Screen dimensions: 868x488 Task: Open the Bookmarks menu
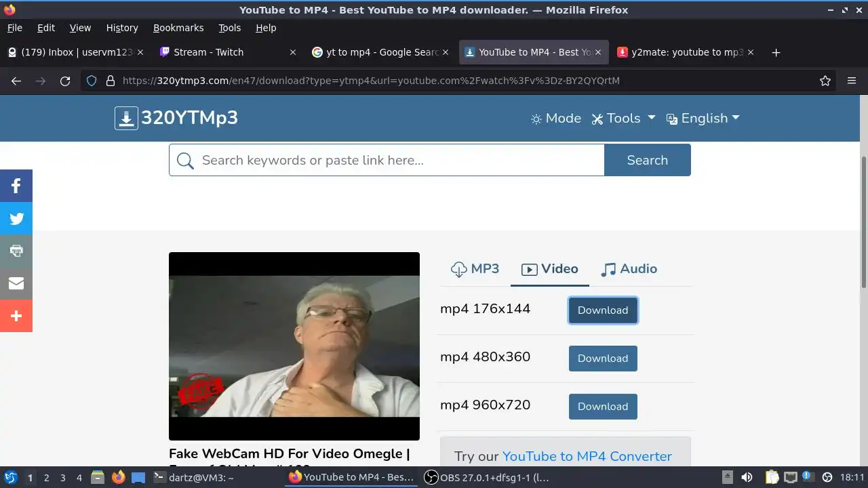point(178,28)
